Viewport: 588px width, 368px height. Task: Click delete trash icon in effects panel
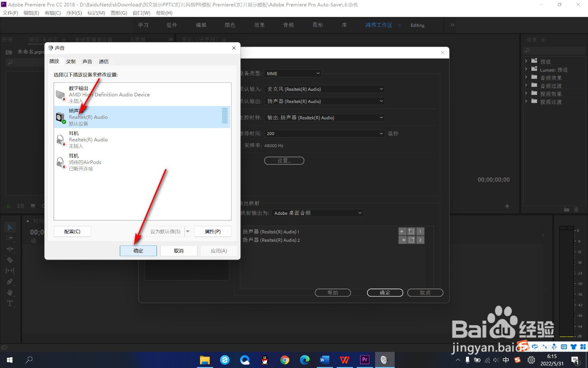pyautogui.click(x=576, y=209)
